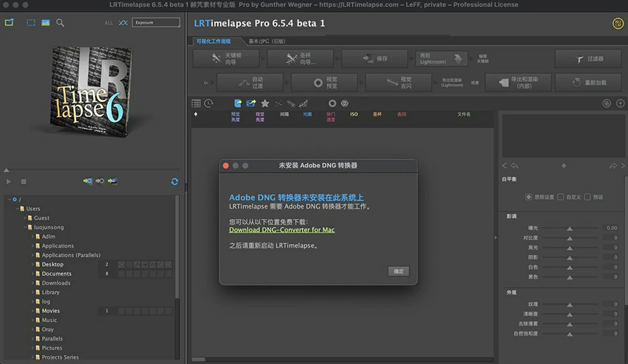
Task: Select the 原照设置 radio option
Action: [529, 197]
